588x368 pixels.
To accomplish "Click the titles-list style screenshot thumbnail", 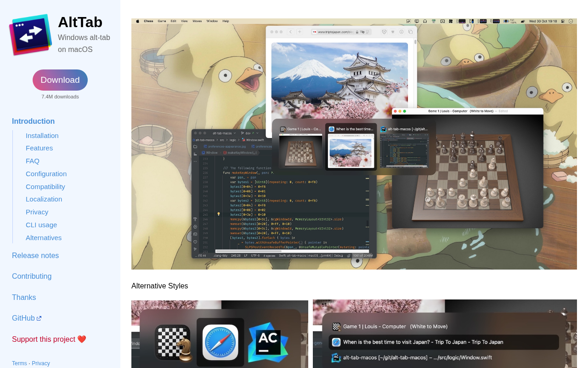I will click(444, 334).
